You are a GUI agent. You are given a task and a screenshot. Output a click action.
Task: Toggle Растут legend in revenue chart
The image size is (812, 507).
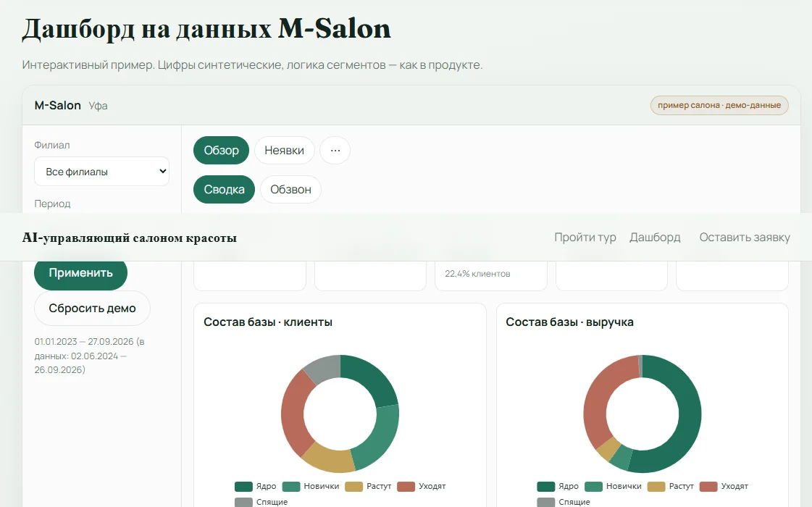pyautogui.click(x=671, y=486)
